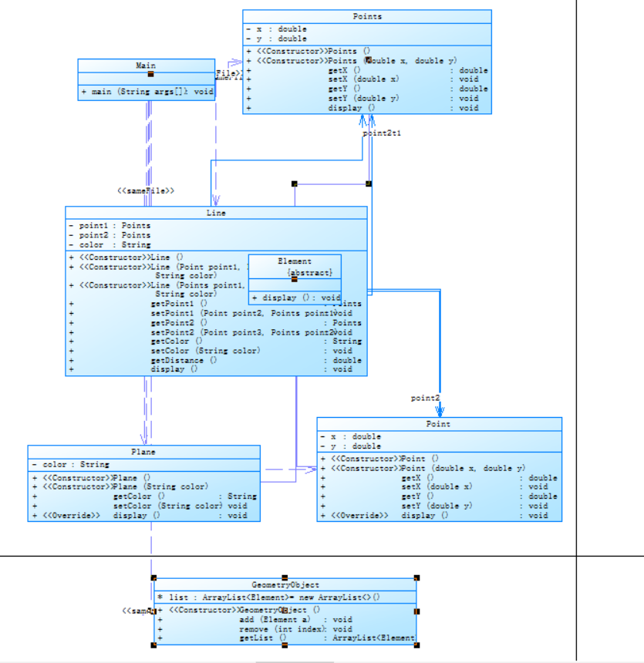Click link corner handle directly above Element
The image size is (644, 663).
coord(295,184)
